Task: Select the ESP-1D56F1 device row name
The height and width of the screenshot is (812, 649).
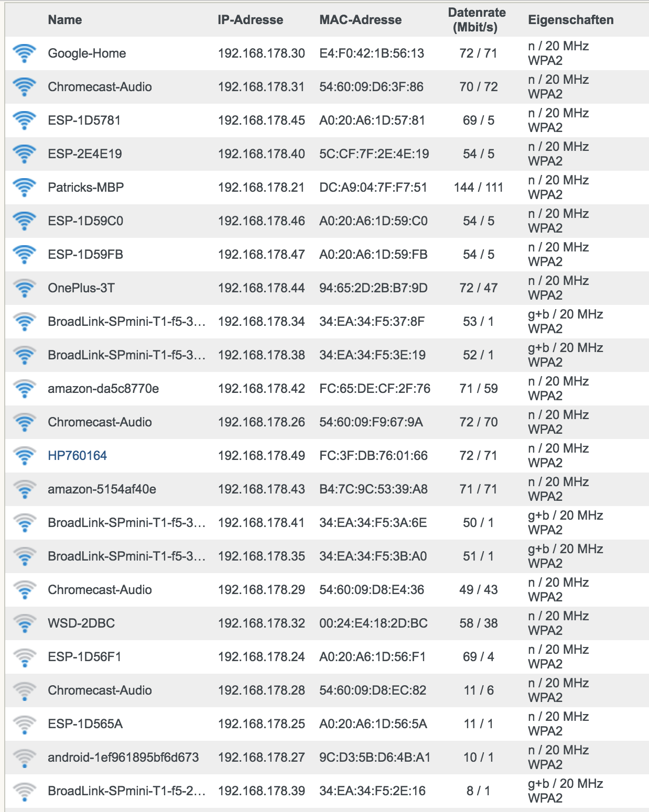Action: pos(84,657)
